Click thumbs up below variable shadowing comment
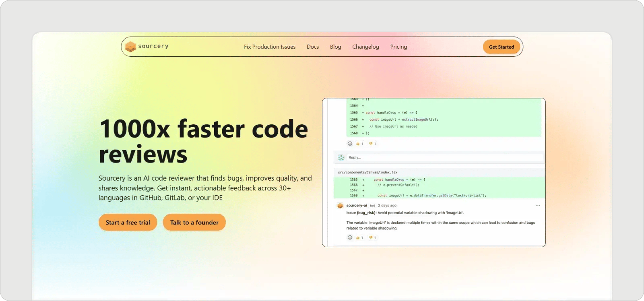This screenshot has width=644, height=301. tap(359, 237)
